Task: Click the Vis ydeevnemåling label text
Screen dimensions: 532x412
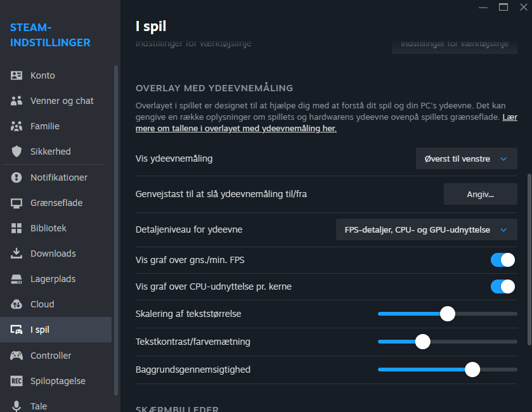Action: (x=174, y=158)
